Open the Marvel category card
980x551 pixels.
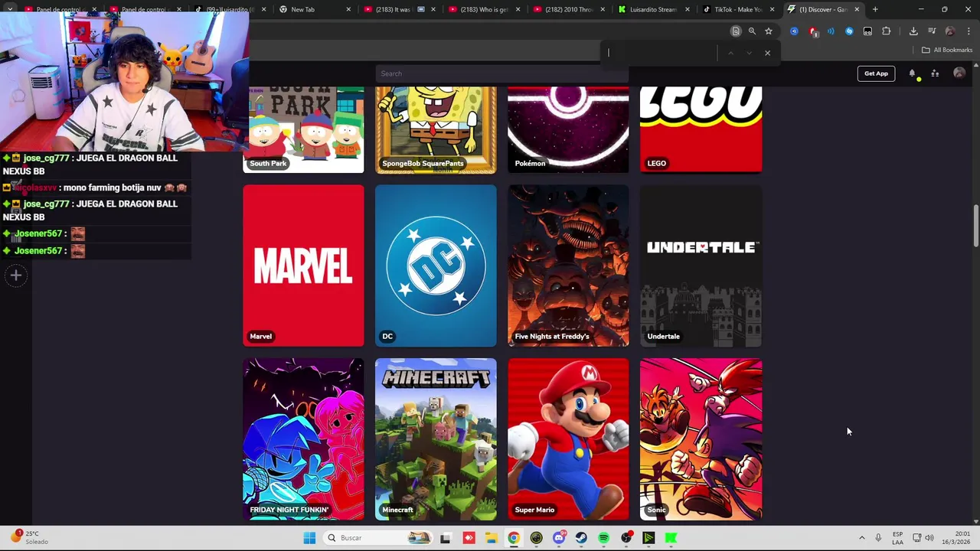tap(303, 266)
